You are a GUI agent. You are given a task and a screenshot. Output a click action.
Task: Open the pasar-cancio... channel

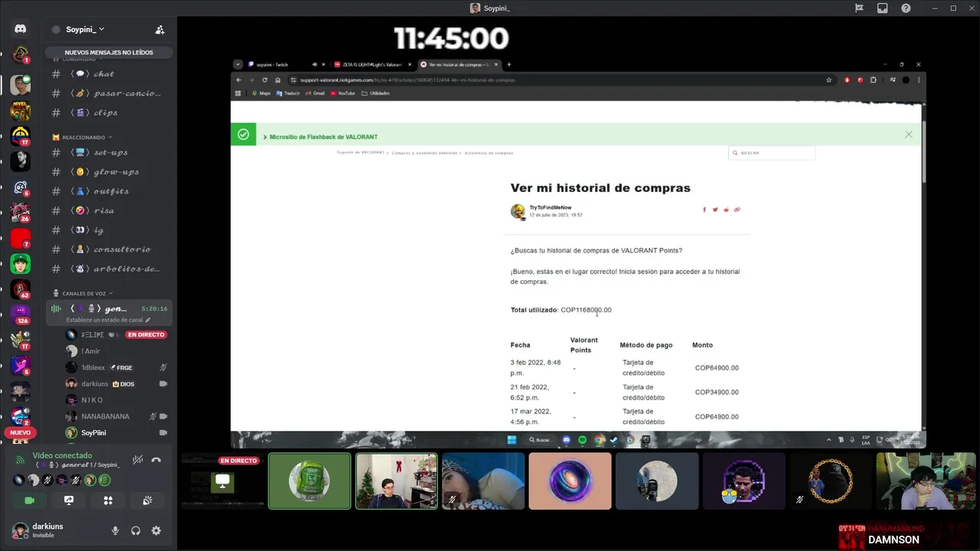click(109, 93)
